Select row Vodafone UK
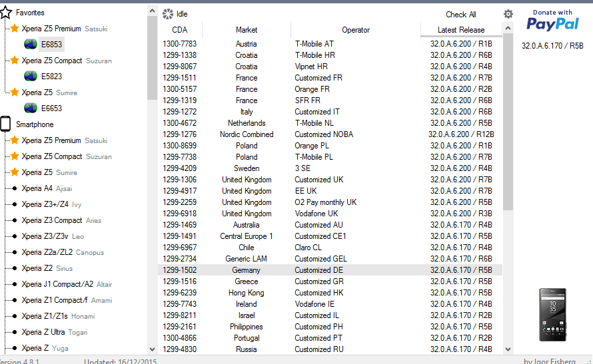Viewport: 593px width, 364px height. click(330, 214)
